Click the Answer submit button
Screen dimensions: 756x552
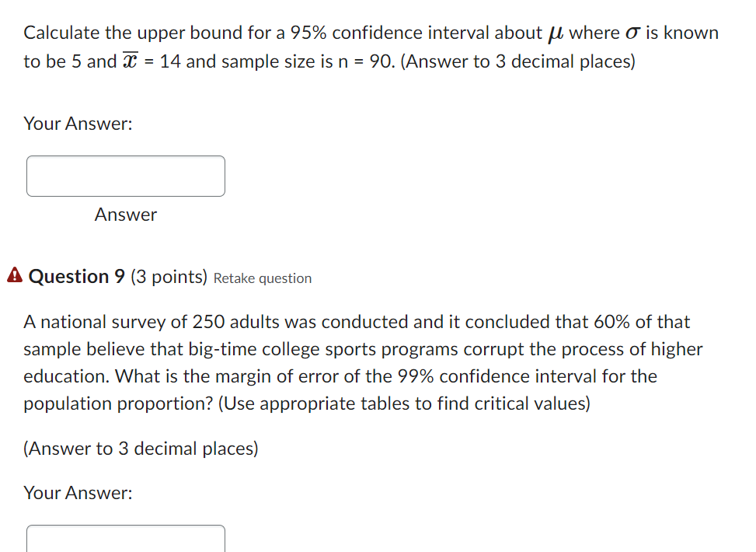point(125,215)
